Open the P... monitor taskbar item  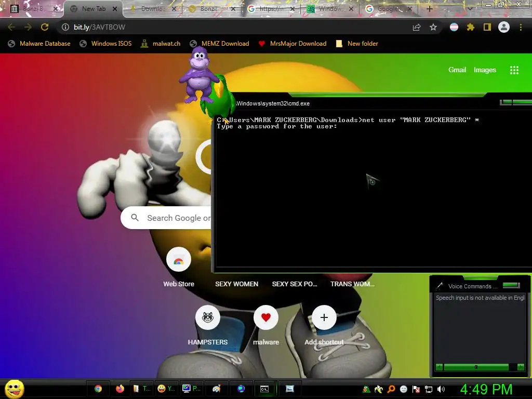(x=191, y=389)
